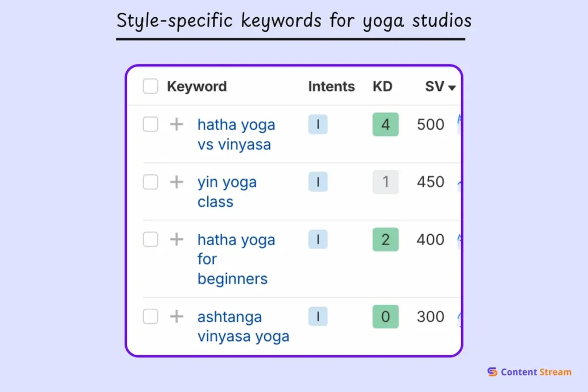Click the plus icon beside "yin yoga class"
The height and width of the screenshot is (392, 588).
[x=176, y=182]
